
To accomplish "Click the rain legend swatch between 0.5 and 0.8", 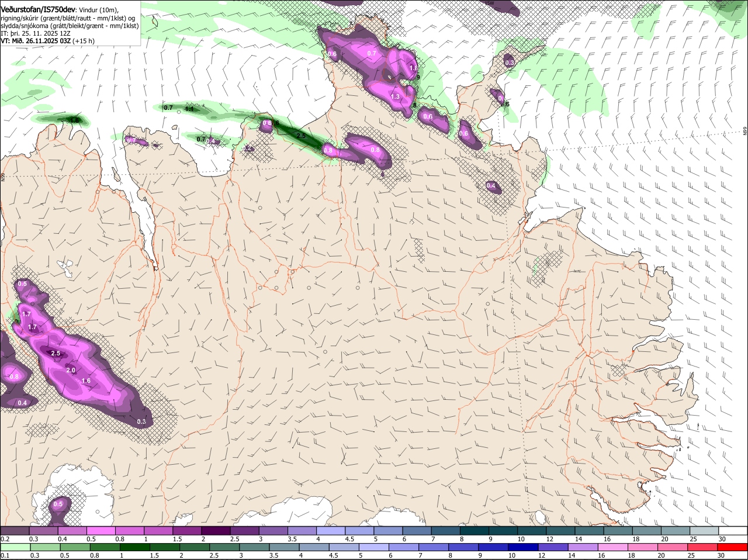I will (x=75, y=547).
